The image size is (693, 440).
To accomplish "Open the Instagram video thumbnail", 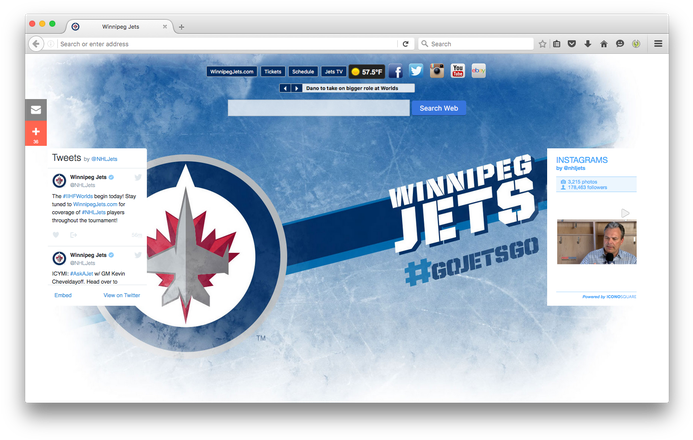I will (597, 242).
